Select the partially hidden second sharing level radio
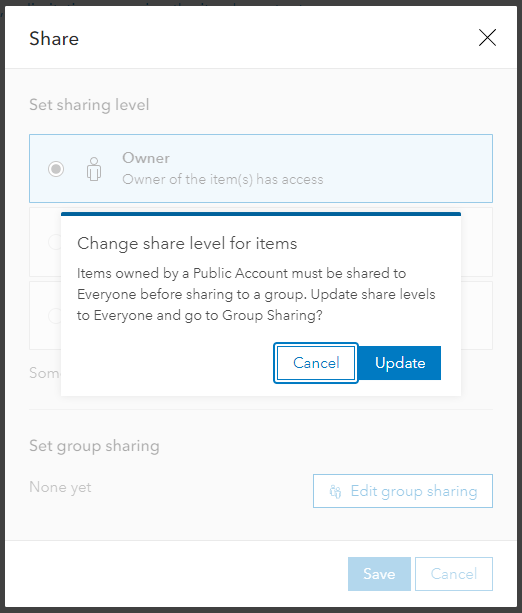The width and height of the screenshot is (522, 613). click(54, 242)
